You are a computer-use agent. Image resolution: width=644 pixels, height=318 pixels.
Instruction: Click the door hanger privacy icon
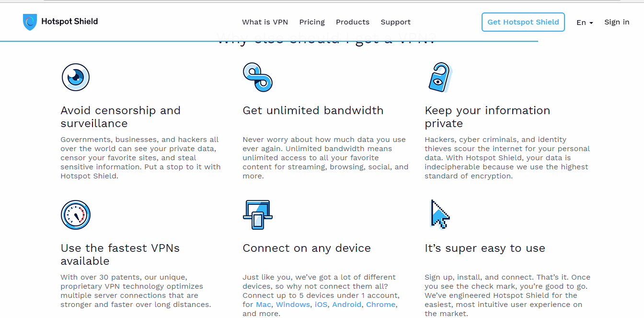click(x=439, y=77)
